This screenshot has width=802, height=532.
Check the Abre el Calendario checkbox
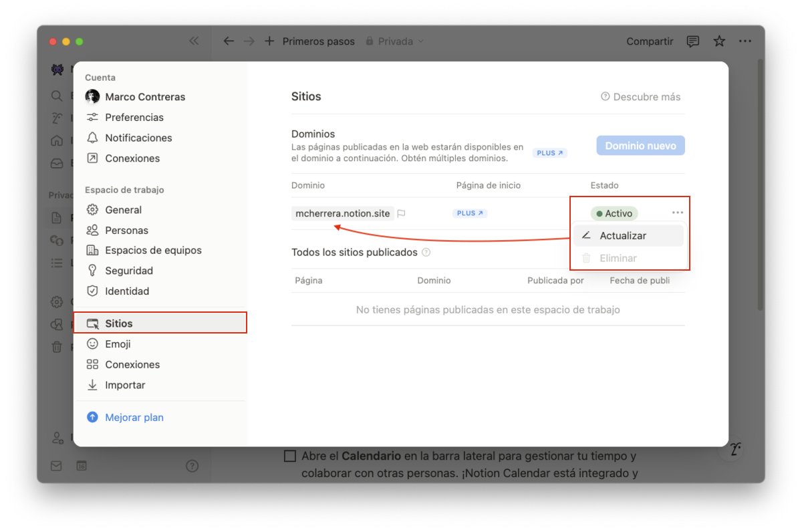(x=290, y=456)
